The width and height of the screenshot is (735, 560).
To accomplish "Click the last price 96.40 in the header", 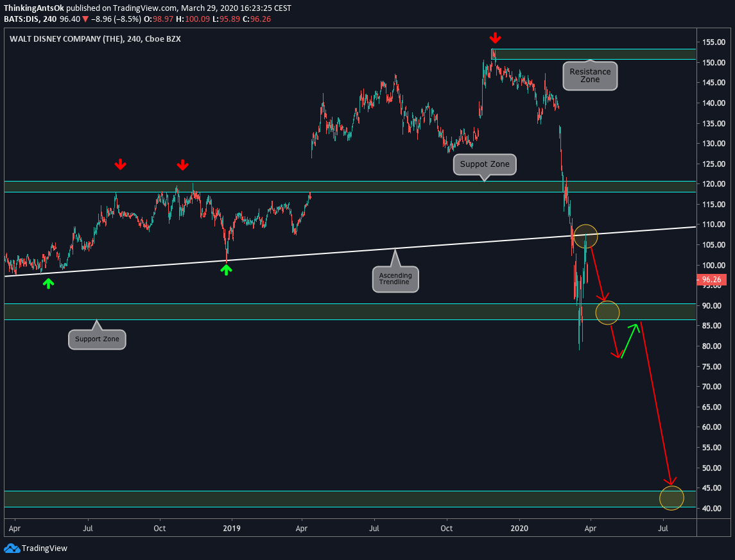I will click(x=70, y=19).
